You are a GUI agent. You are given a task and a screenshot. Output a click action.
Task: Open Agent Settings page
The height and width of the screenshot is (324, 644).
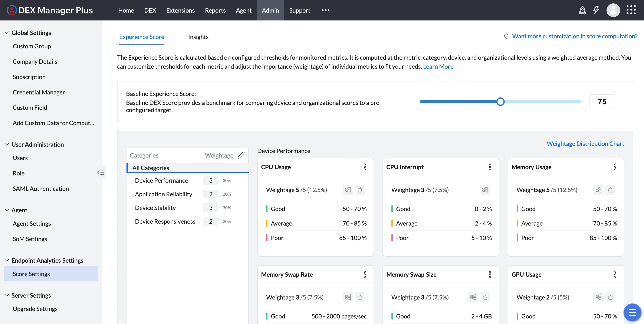click(32, 223)
